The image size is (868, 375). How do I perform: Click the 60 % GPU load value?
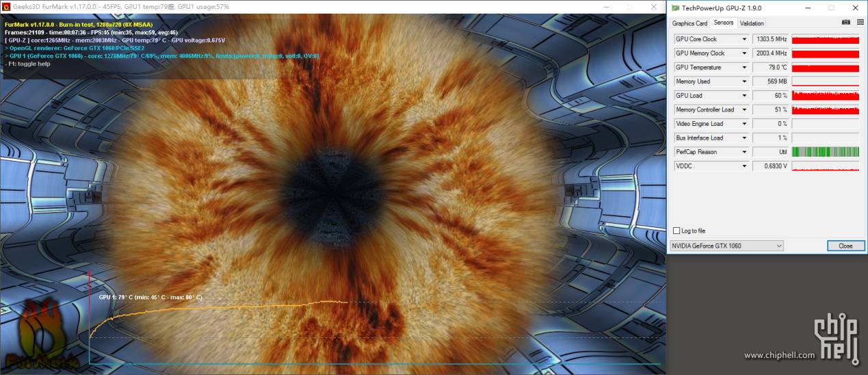click(771, 95)
